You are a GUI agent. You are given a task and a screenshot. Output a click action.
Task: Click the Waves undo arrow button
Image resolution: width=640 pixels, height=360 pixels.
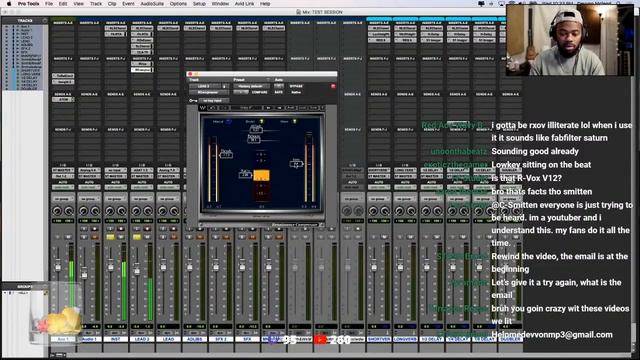coord(212,108)
